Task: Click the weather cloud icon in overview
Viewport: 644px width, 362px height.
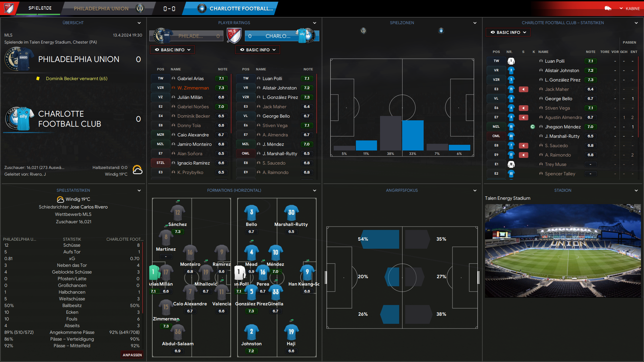Action: (138, 170)
